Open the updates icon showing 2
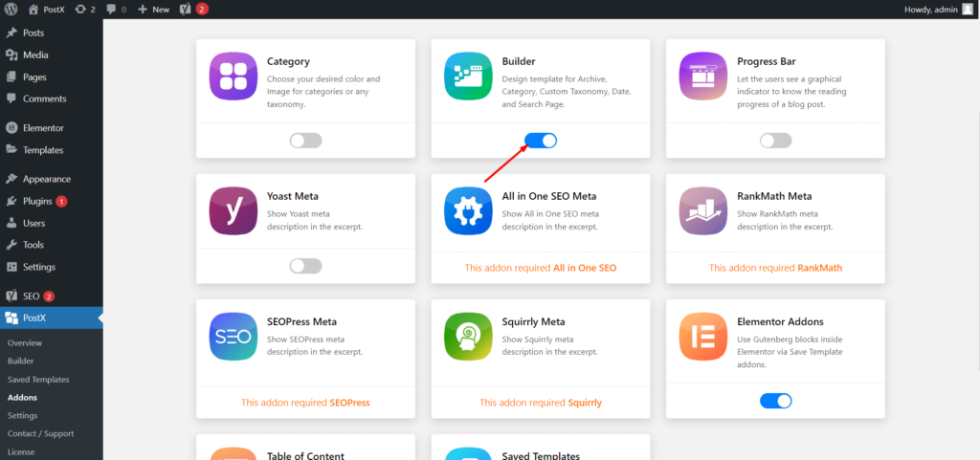 [x=84, y=10]
